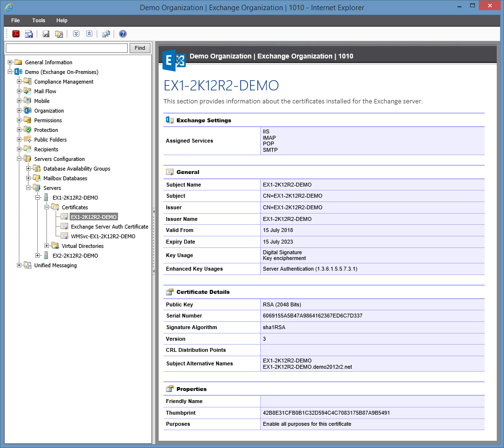Select Exchange Server Auth Certificate tree item
The image size is (504, 448).
tap(110, 227)
